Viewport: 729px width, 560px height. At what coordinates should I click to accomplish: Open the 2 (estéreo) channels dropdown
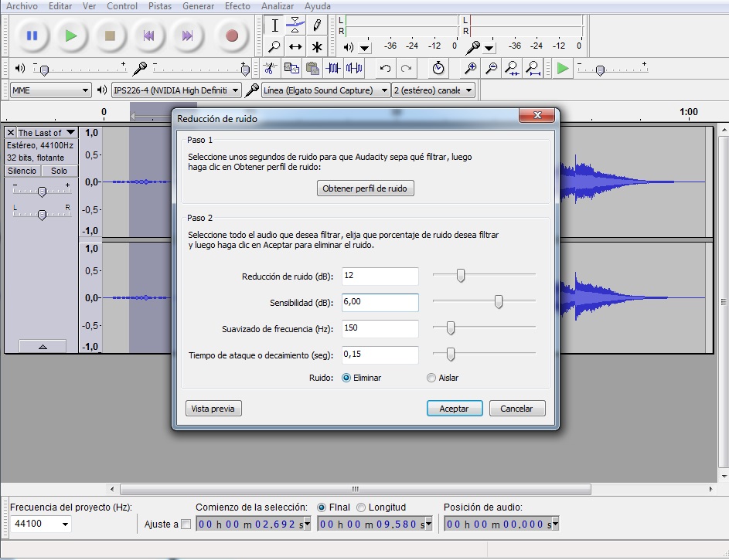[434, 90]
